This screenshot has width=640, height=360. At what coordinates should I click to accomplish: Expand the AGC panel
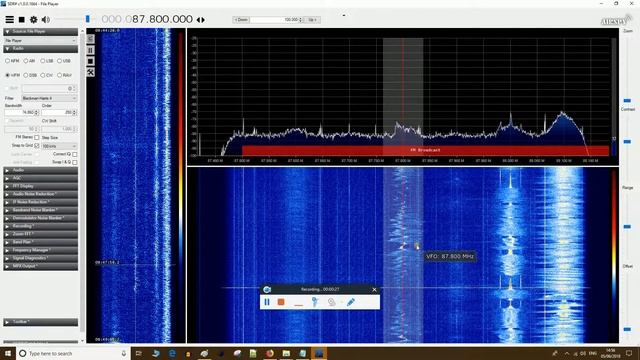pos(40,178)
